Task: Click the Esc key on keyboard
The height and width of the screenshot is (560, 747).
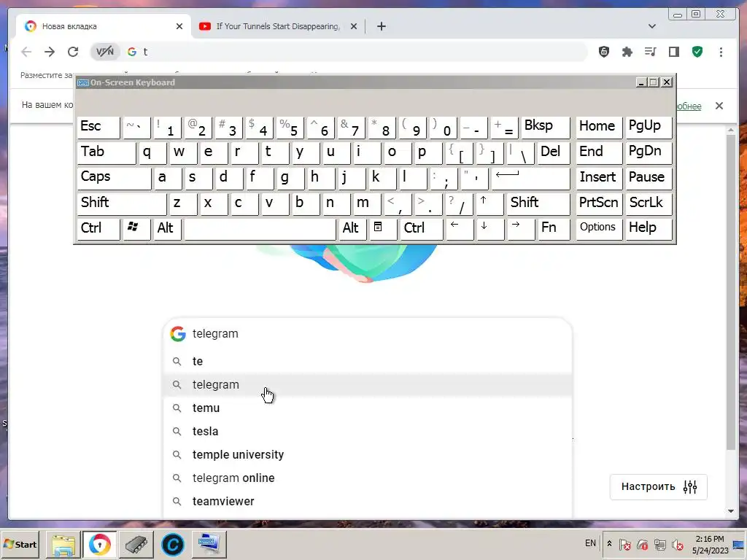Action: point(98,127)
